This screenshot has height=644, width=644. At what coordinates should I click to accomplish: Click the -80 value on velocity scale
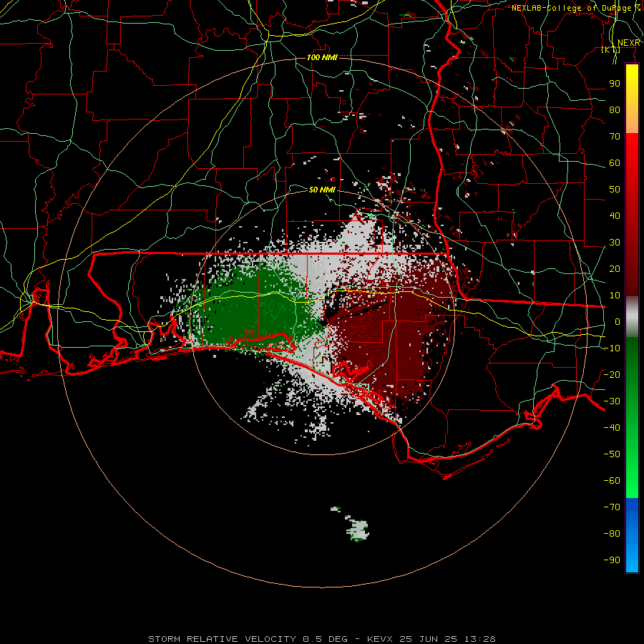[x=612, y=534]
